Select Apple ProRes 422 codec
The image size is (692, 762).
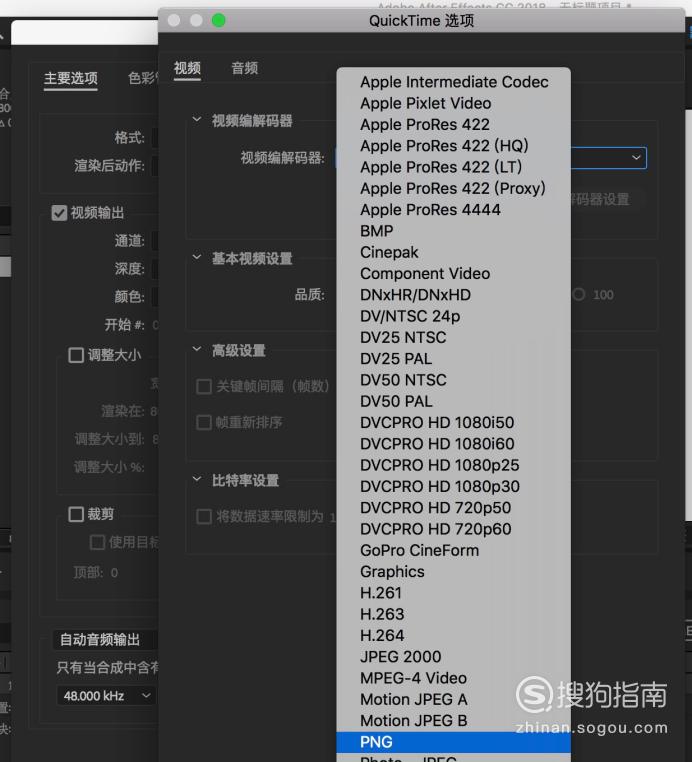453,125
